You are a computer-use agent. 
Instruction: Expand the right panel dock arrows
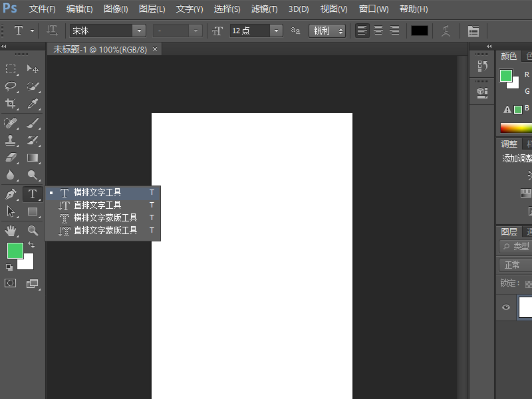click(489, 46)
